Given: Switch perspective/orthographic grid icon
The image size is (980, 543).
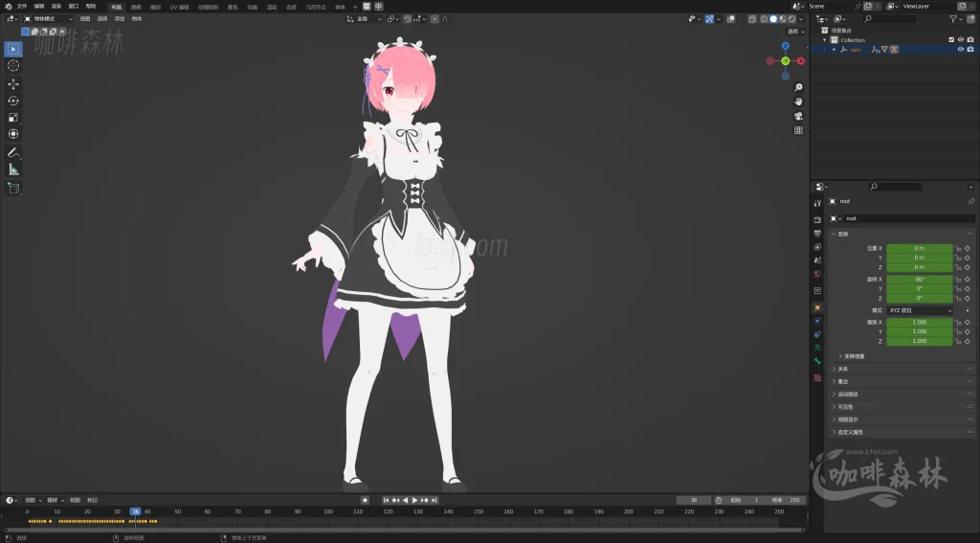Looking at the screenshot, I should (798, 130).
